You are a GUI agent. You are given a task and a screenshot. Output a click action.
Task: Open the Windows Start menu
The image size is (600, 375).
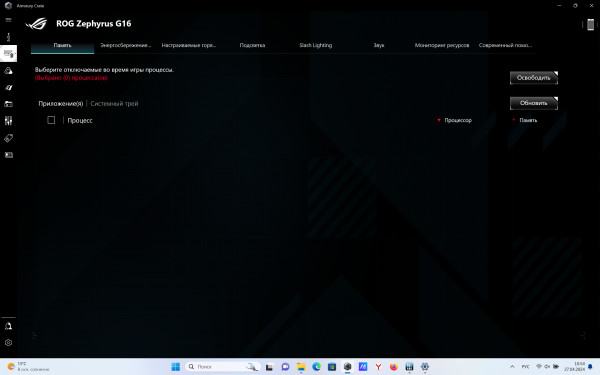[176, 367]
